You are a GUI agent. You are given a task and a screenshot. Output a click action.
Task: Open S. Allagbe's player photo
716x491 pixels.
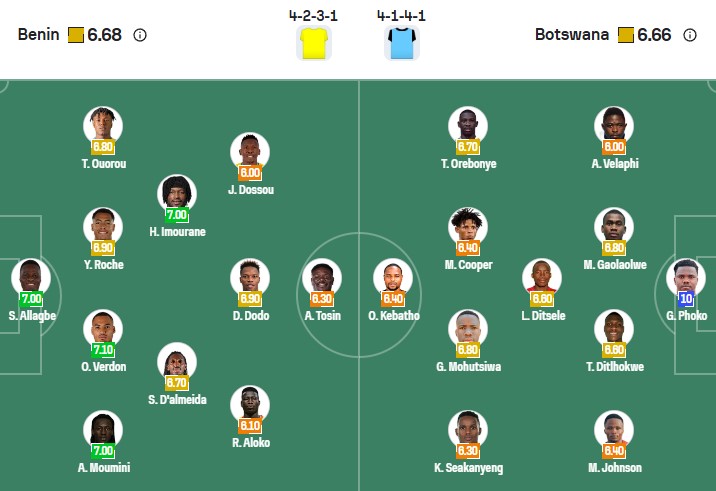[x=30, y=277]
